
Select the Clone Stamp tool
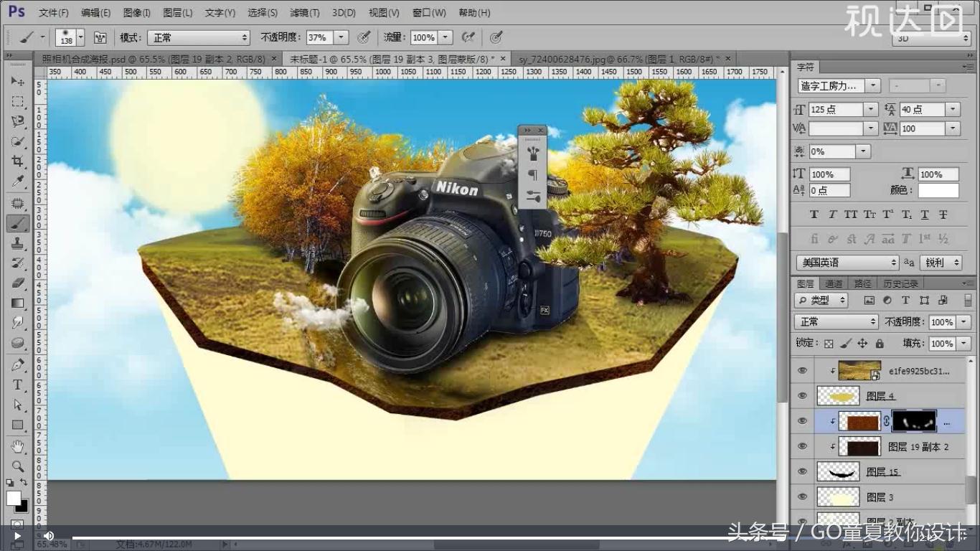[x=19, y=243]
